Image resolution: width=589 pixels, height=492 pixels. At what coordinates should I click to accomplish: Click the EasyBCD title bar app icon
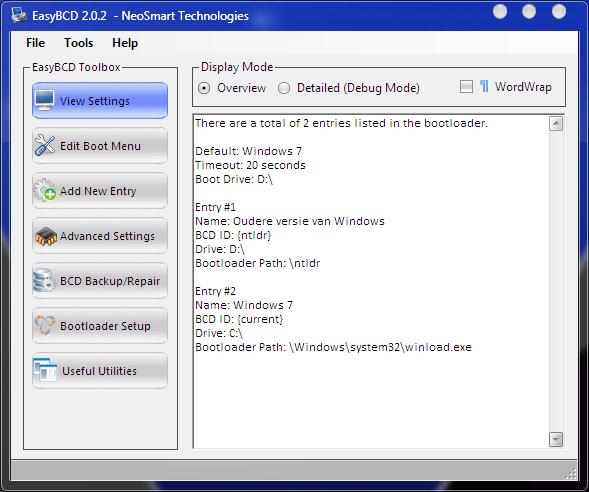coord(19,15)
